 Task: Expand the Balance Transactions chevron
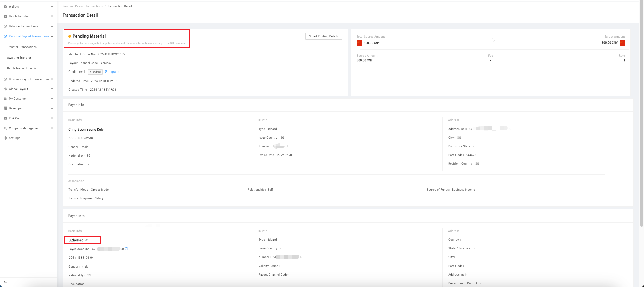point(52,26)
